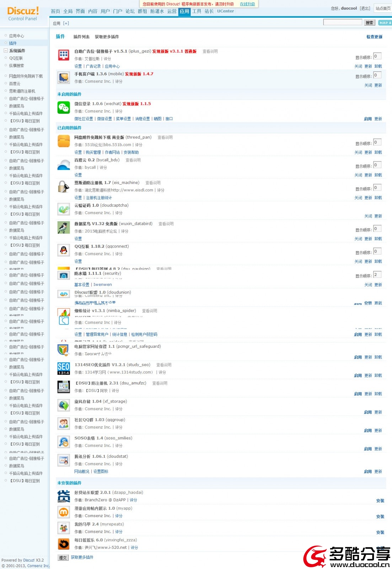392x569 pixels.
Task: Click the 提交 submit button
Action: pyautogui.click(x=63, y=558)
